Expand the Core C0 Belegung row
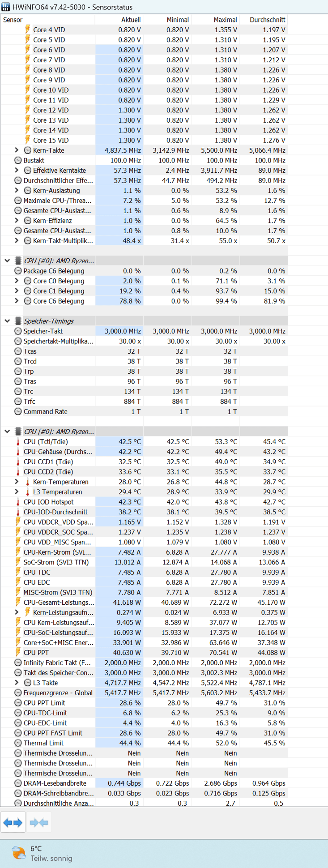Screen dimensions: 328x868 click(17, 281)
